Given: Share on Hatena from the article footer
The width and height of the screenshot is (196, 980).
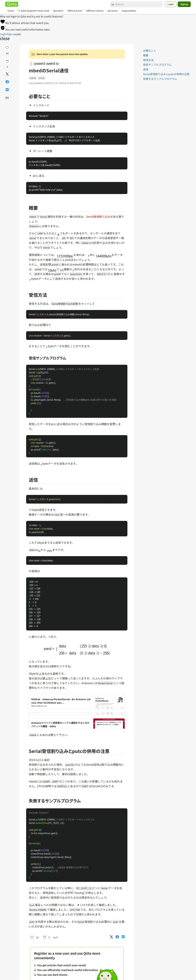Looking at the screenshot, I should pyautogui.click(x=123, y=937).
